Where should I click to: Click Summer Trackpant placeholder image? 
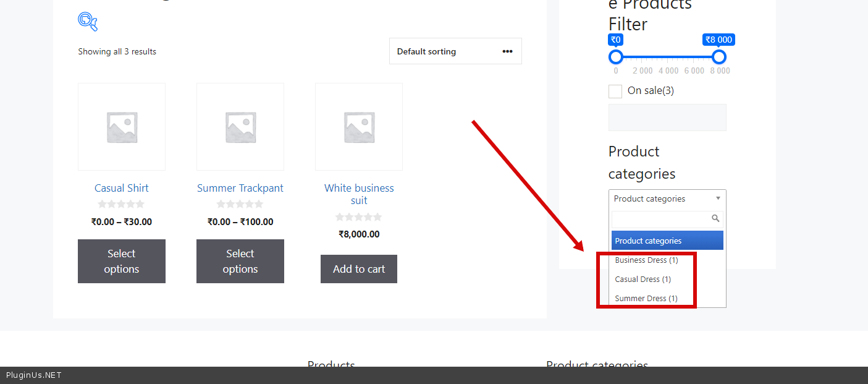tap(240, 127)
